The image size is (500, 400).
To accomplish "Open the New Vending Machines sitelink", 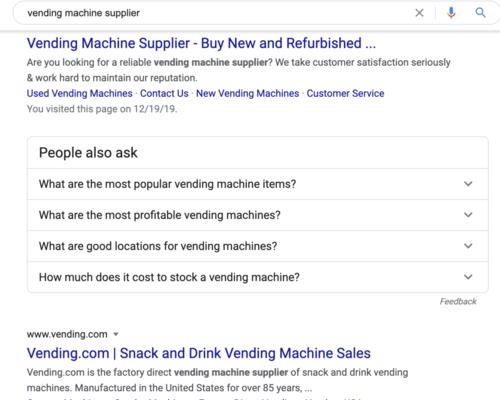I will coord(247,93).
